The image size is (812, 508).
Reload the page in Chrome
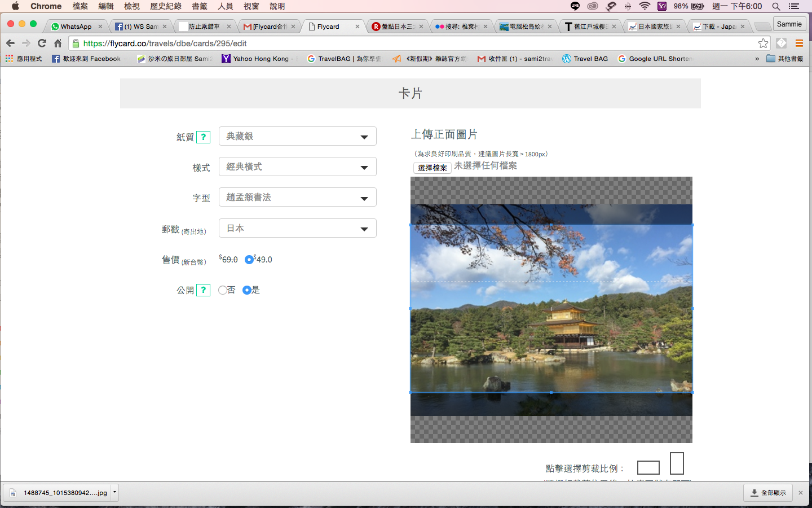point(42,43)
